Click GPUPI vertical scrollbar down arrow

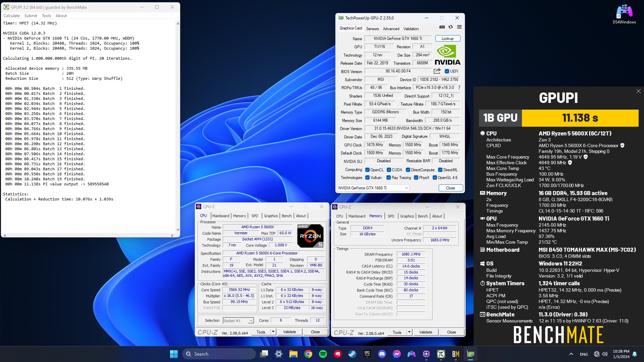coord(178,230)
